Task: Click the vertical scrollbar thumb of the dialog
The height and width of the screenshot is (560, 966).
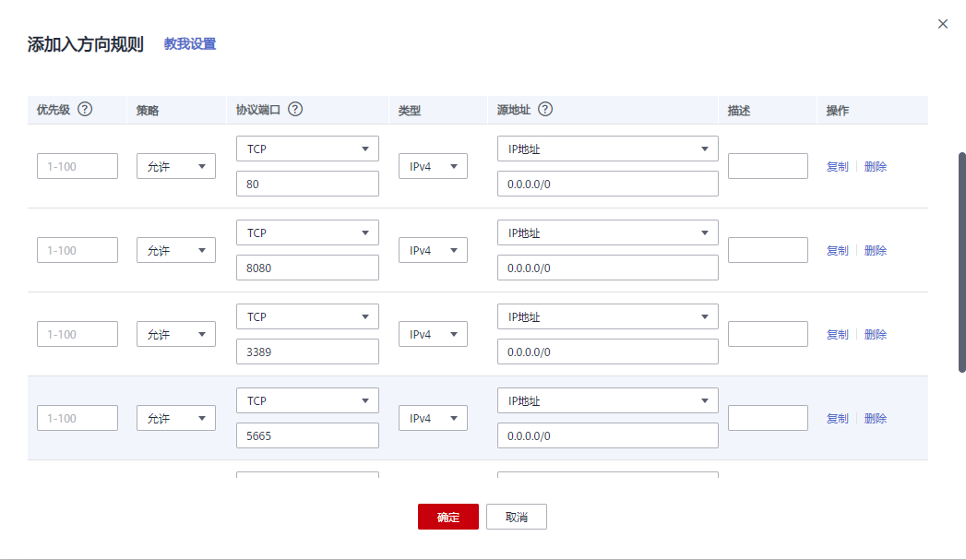Action: pyautogui.click(x=961, y=262)
